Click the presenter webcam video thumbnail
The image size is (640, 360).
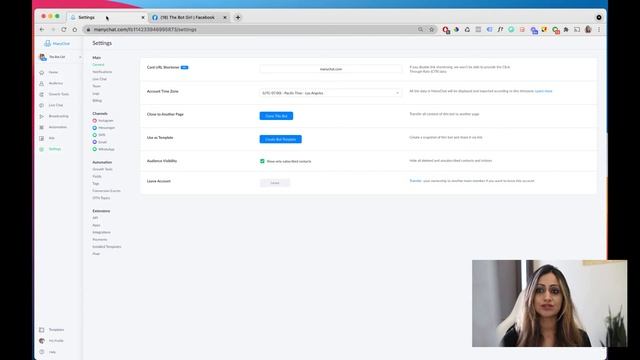[549, 303]
